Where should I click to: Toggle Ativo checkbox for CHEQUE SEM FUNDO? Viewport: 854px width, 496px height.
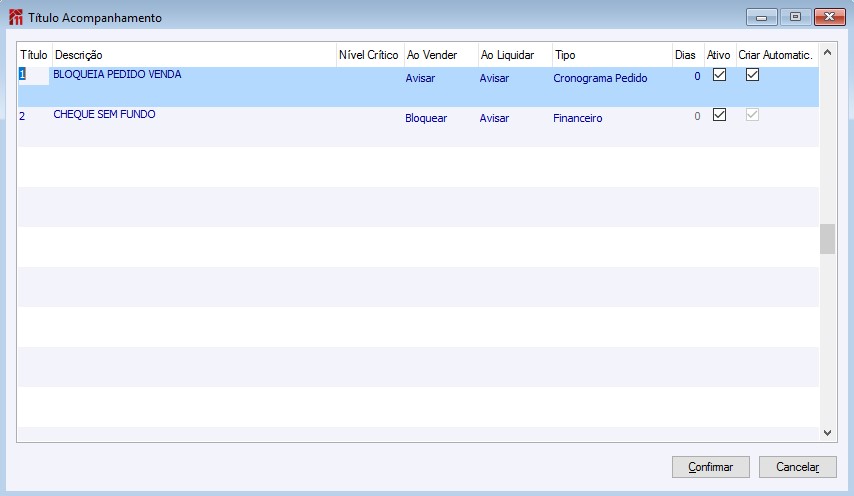coord(719,114)
